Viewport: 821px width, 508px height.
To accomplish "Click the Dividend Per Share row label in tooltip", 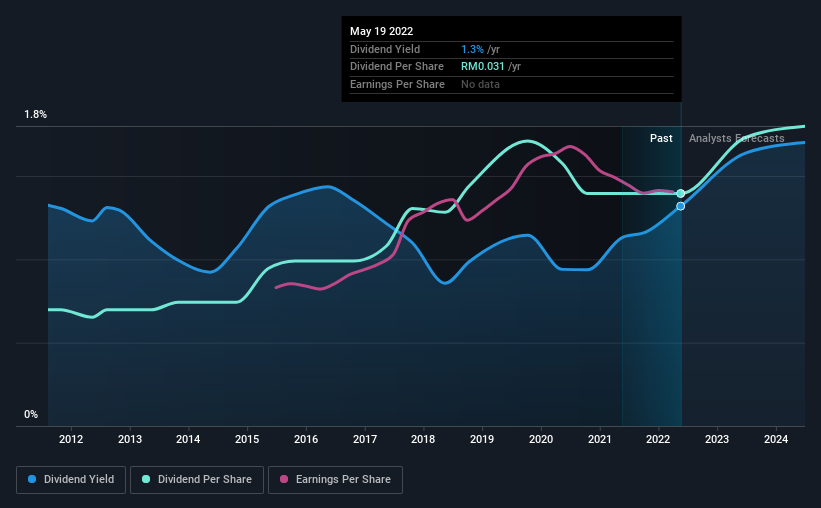I will click(396, 67).
